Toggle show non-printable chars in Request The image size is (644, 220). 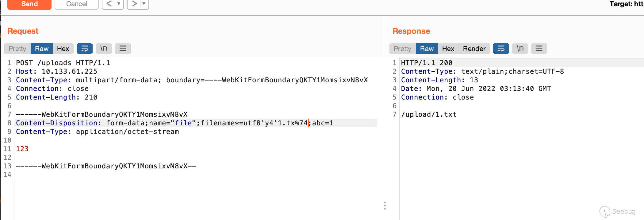click(104, 49)
